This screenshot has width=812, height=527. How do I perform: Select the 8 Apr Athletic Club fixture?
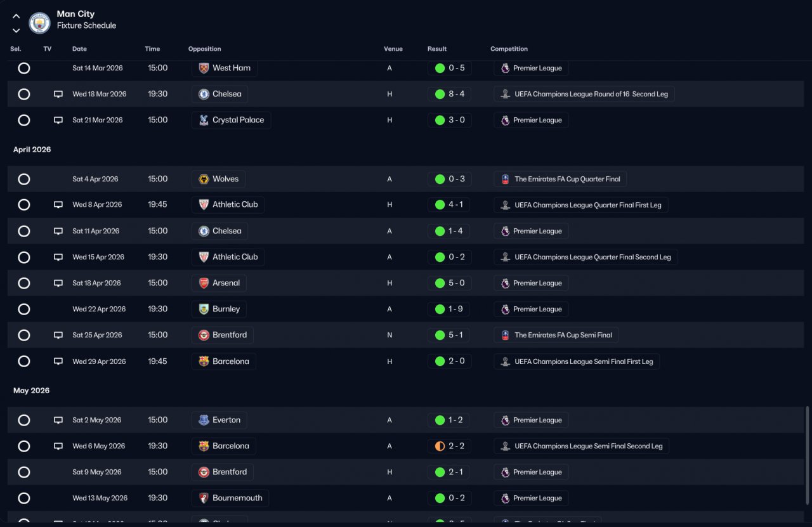pos(24,205)
